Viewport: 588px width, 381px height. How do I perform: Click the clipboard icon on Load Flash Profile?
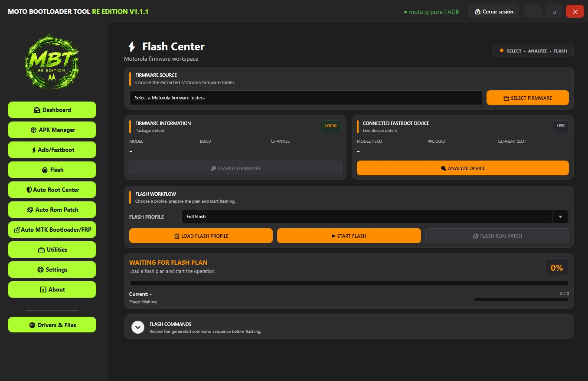(x=177, y=236)
